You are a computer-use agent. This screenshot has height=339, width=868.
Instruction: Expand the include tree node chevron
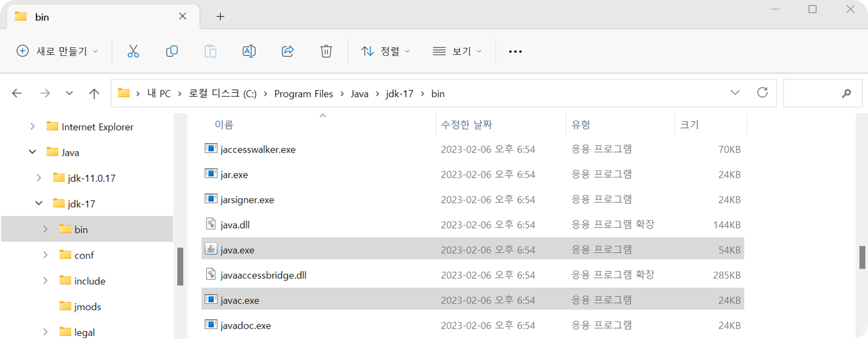click(x=45, y=280)
